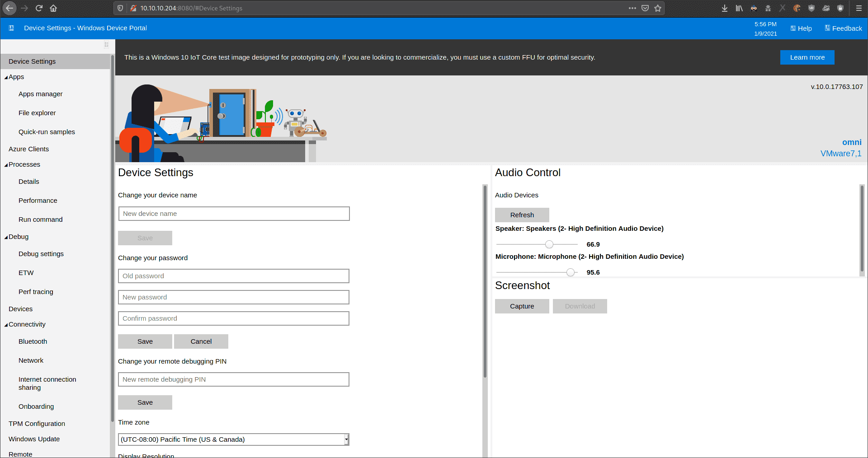The height and width of the screenshot is (458, 868).
Task: Open Devices in the sidebar
Action: tap(20, 309)
